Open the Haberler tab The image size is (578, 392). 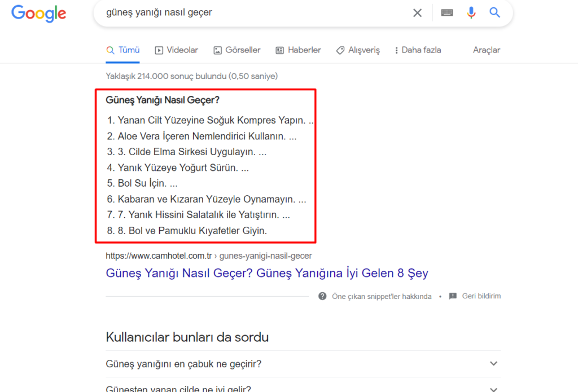[298, 50]
